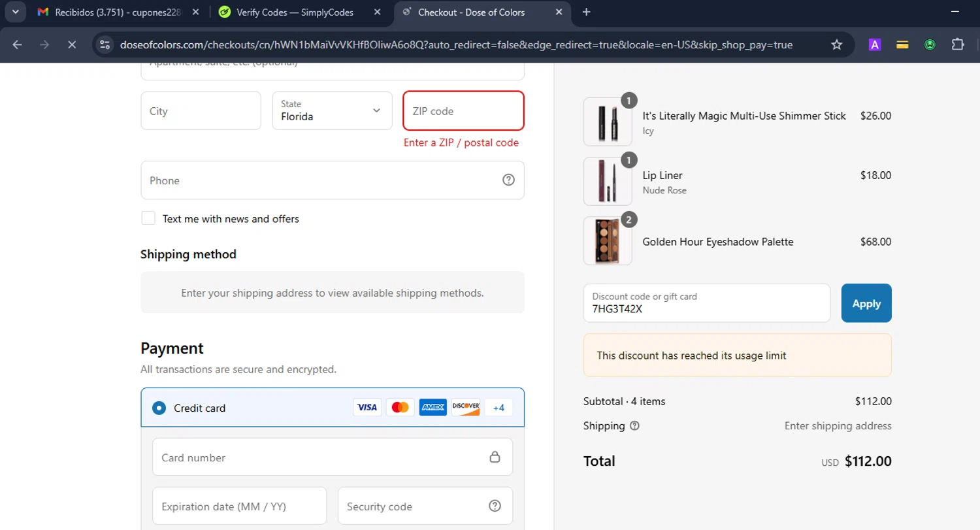
Task: Check Text me with news and offers
Action: [148, 218]
